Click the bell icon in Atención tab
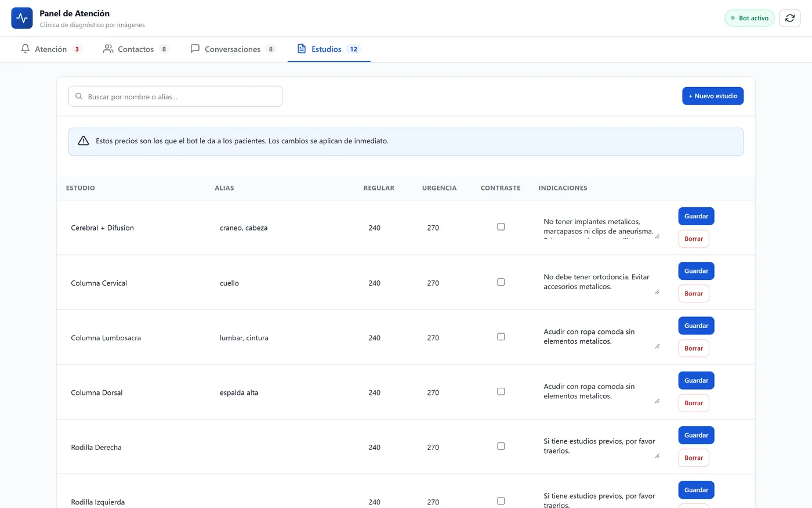The image size is (812, 508). click(x=26, y=49)
